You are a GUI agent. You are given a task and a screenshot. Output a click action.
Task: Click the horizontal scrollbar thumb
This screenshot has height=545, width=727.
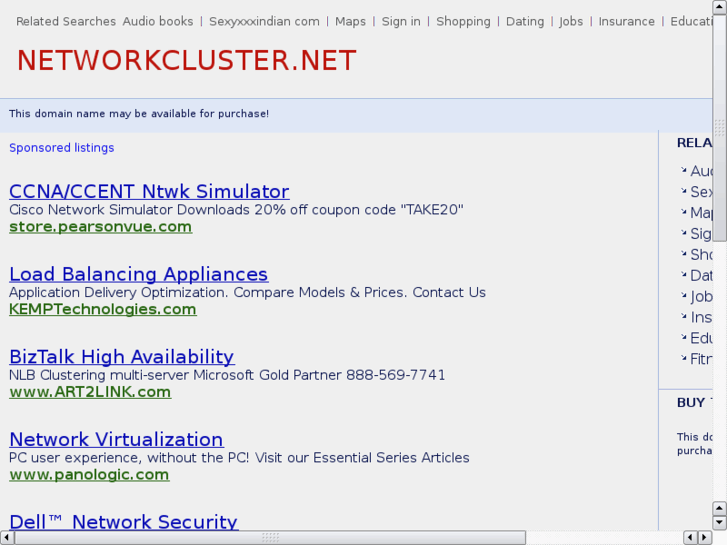pyautogui.click(x=270, y=538)
